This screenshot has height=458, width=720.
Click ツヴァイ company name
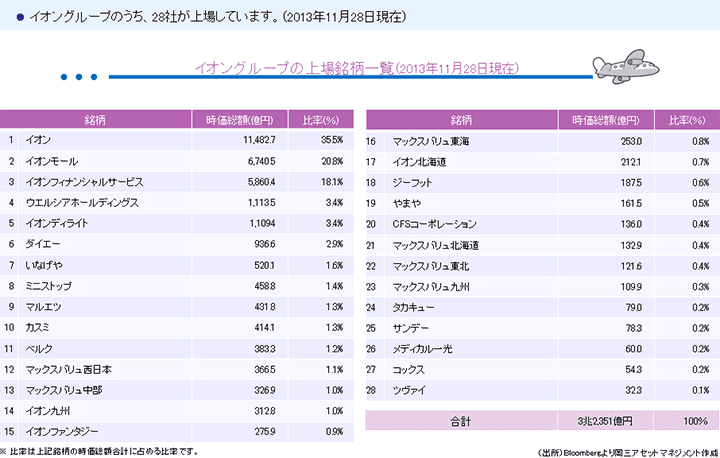click(x=409, y=390)
